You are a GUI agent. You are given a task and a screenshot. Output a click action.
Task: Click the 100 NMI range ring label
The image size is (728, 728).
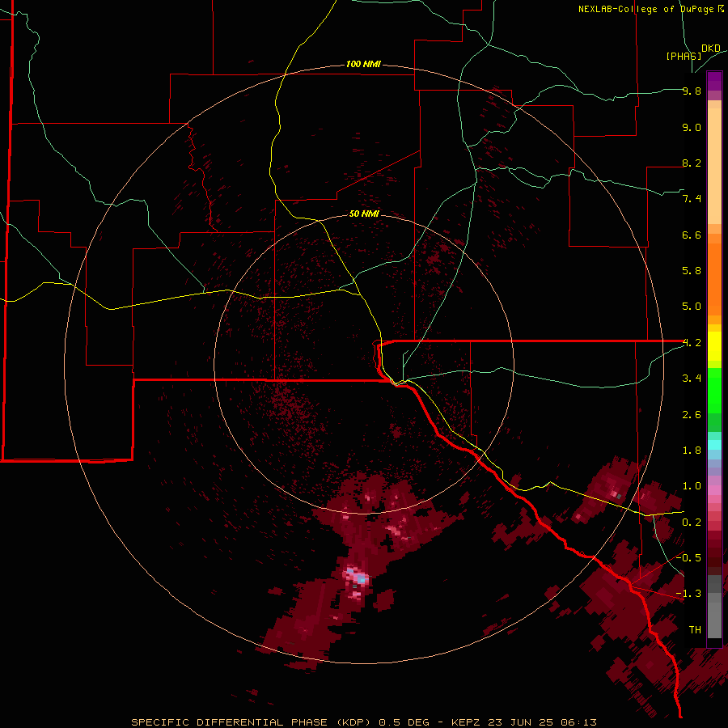363,64
